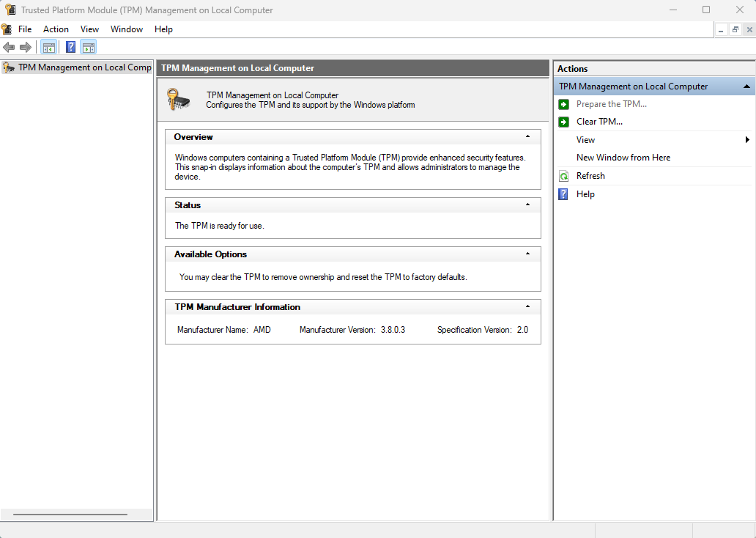Open the Window menu
This screenshot has height=538, width=756.
[x=127, y=29]
